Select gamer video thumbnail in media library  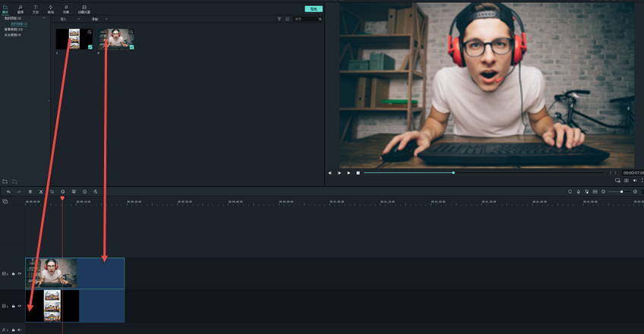[116, 39]
